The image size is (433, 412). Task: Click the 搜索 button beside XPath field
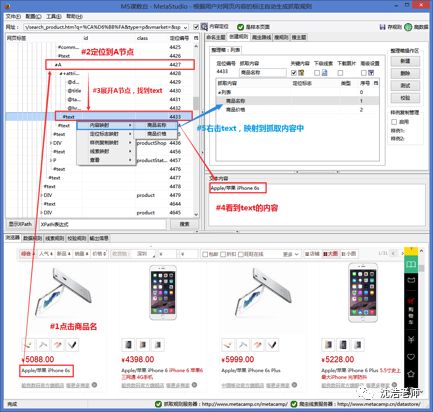pyautogui.click(x=184, y=224)
